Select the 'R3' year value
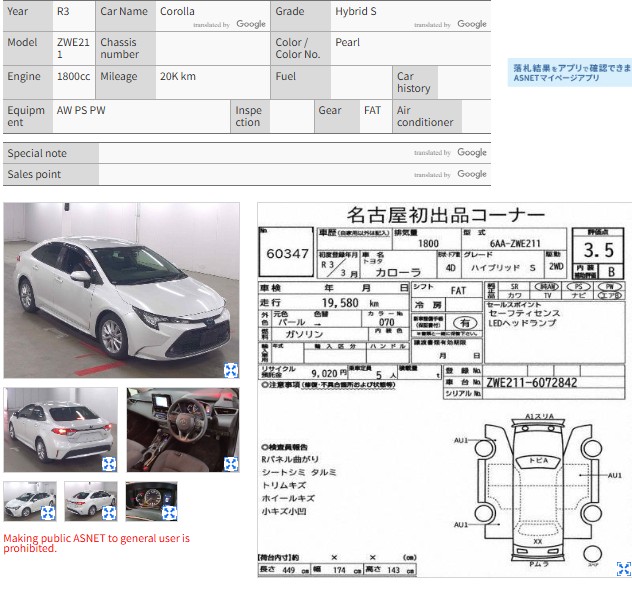632x589 pixels. tap(63, 11)
